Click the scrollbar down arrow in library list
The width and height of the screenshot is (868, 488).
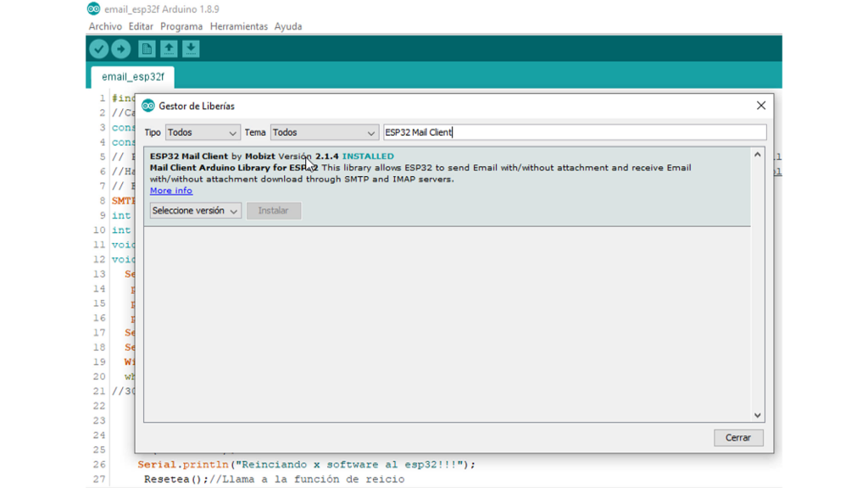coord(758,415)
